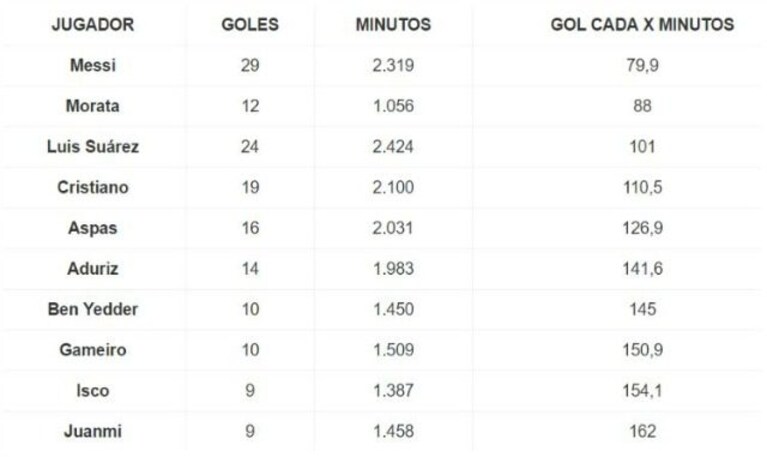Select the Messi player name
The height and width of the screenshot is (457, 767).
point(93,65)
